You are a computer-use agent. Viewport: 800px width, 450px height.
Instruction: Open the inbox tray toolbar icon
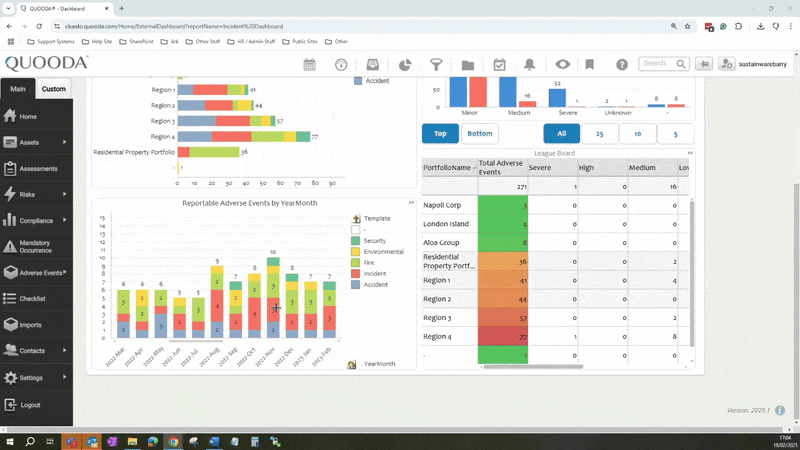point(372,64)
